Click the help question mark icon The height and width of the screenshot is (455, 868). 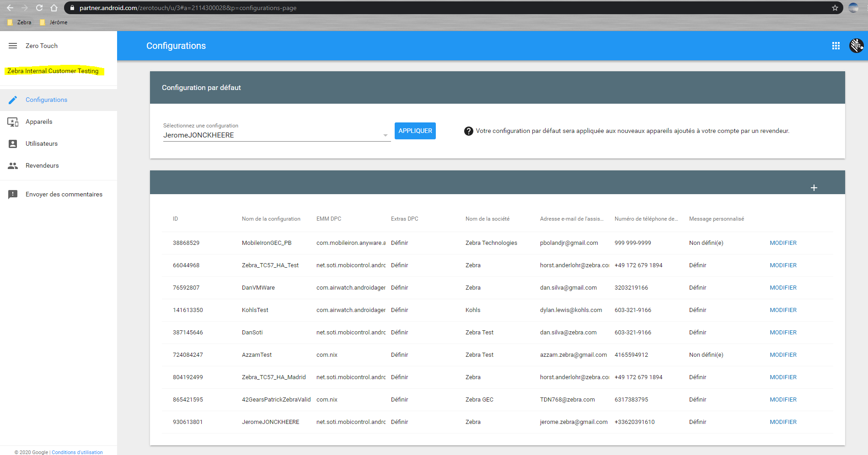point(468,131)
